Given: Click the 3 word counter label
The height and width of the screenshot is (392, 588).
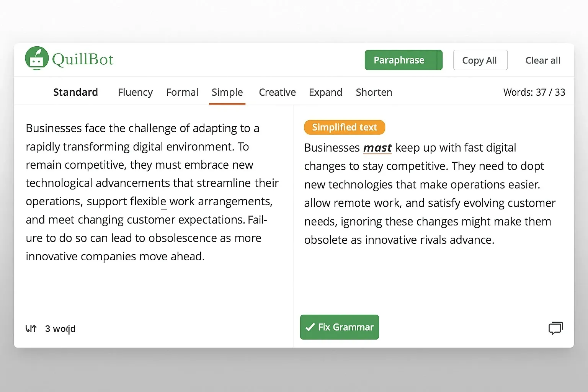Looking at the screenshot, I should pyautogui.click(x=60, y=328).
